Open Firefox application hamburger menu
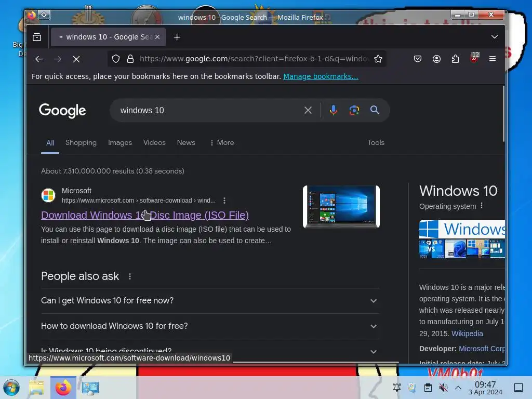 click(x=493, y=59)
